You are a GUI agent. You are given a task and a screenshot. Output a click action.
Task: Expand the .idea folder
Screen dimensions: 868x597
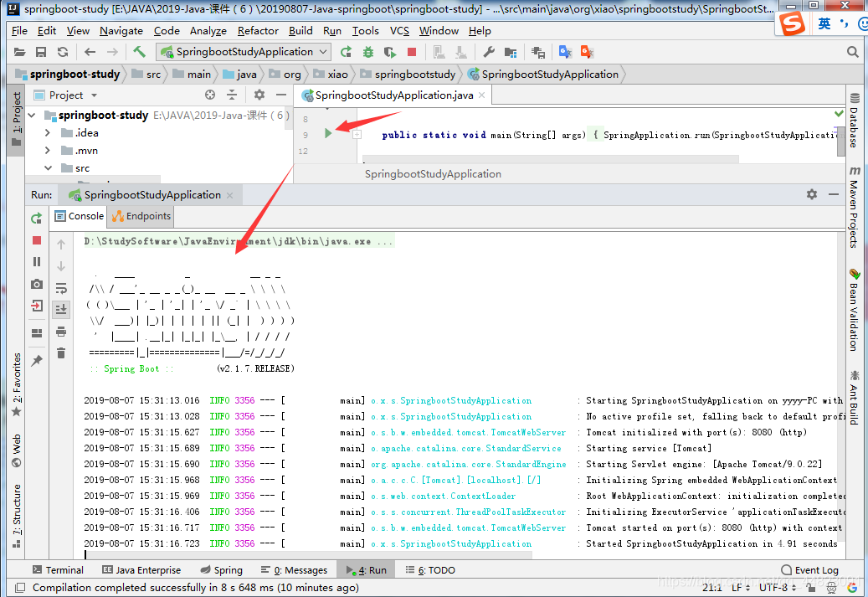[48, 133]
